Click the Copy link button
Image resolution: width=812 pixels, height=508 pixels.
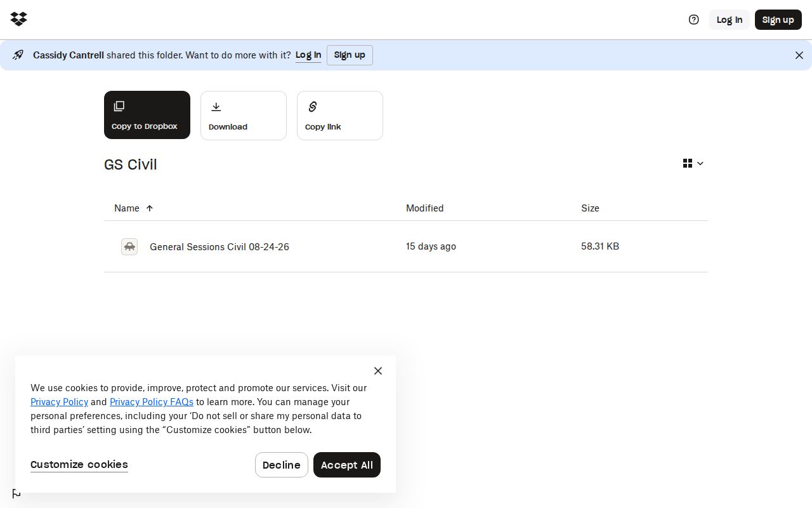[x=340, y=116]
